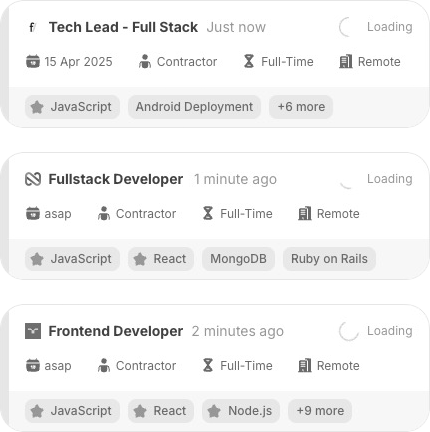The width and height of the screenshot is (430, 432).
Task: Click Loading status on Frontend Developer card
Action: tap(390, 331)
